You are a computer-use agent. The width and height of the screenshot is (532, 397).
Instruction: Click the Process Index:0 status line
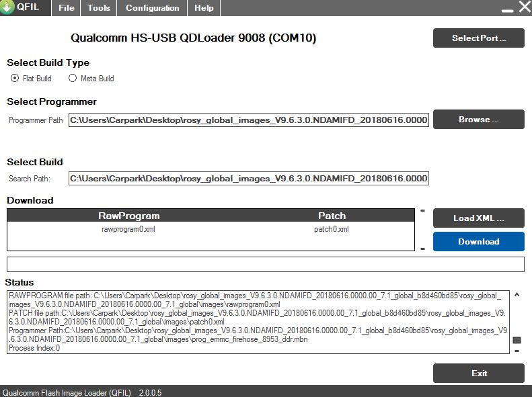(34, 348)
